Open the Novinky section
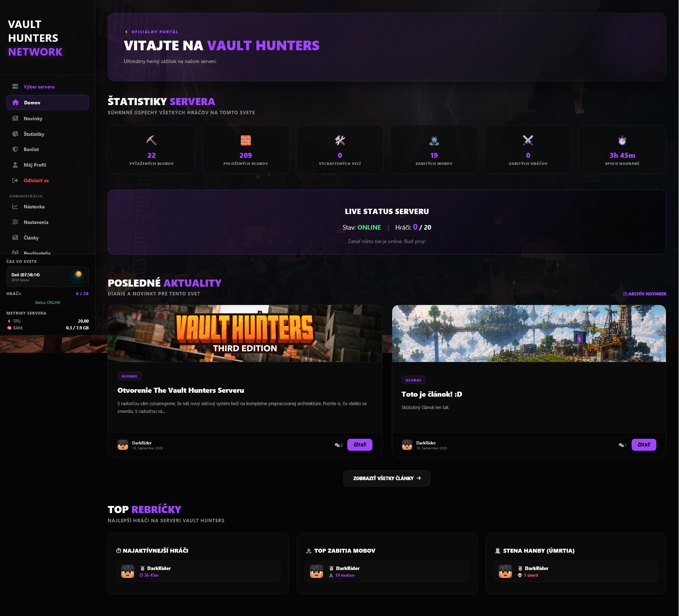679x616 pixels. click(x=47, y=119)
